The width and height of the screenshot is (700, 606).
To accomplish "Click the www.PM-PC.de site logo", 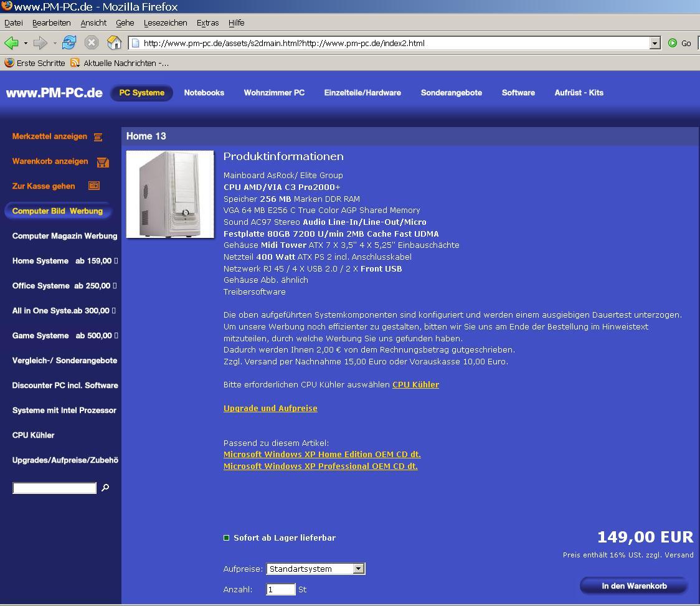I will (x=54, y=93).
